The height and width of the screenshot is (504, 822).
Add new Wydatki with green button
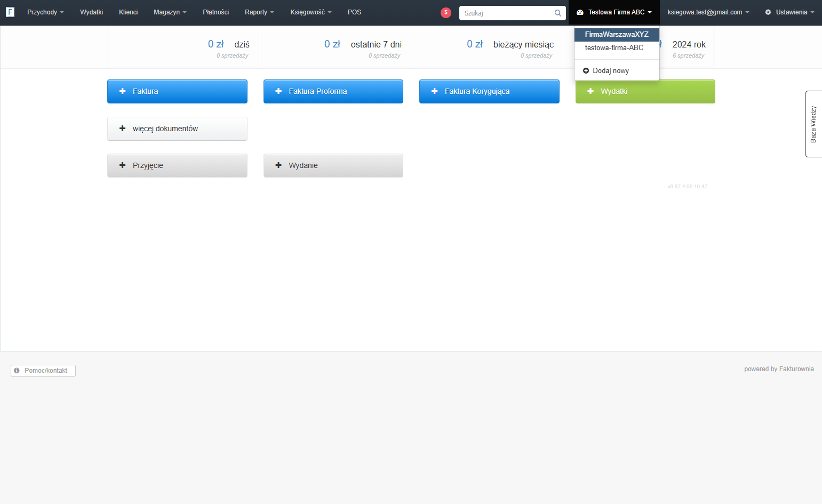[x=645, y=91]
